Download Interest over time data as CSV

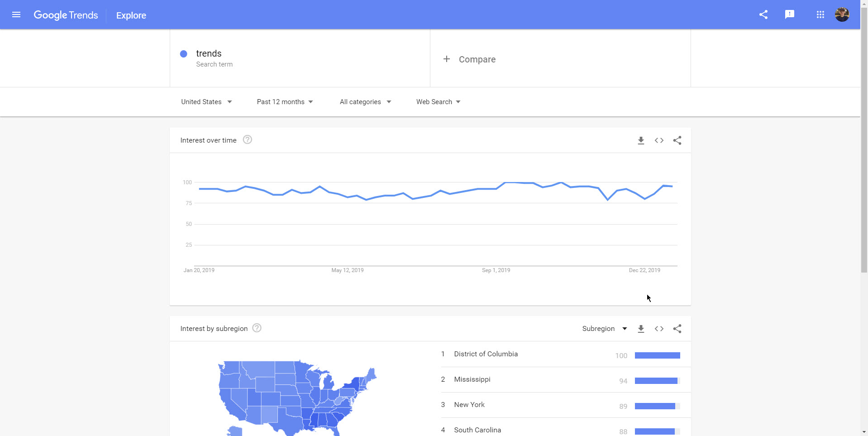click(x=641, y=140)
